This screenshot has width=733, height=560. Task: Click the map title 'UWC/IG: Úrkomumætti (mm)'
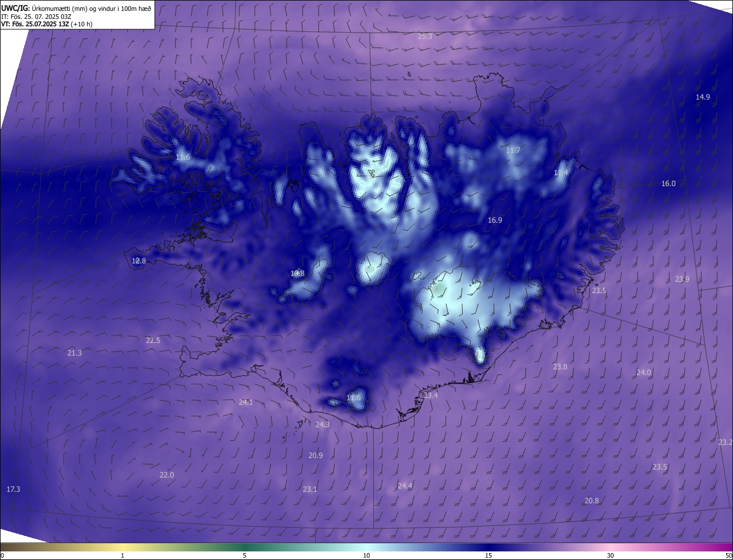[44, 8]
